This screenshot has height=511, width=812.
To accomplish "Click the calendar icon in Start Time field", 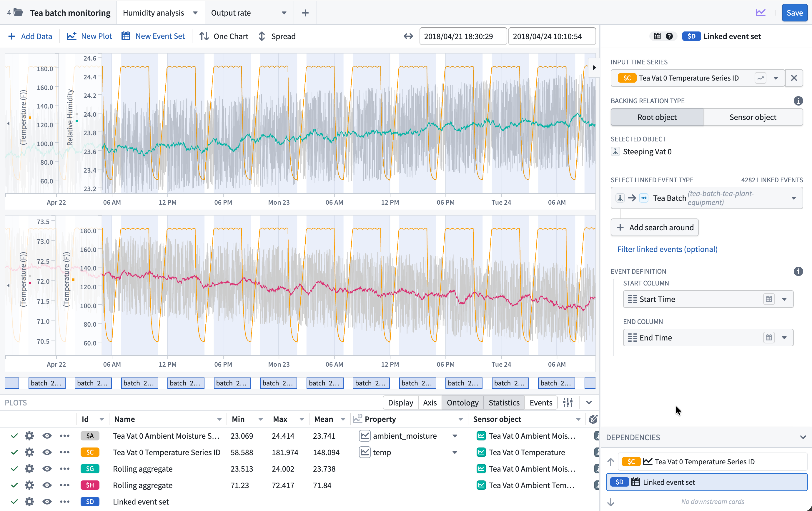I will click(769, 299).
